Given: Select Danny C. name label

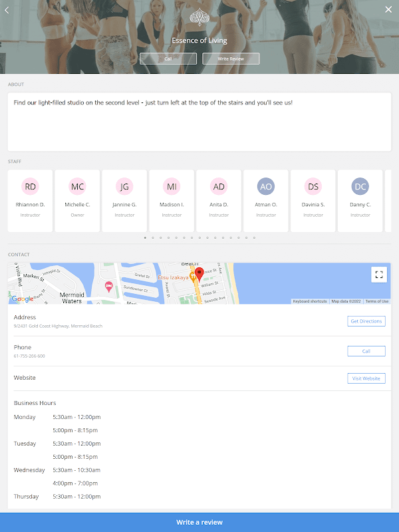Looking at the screenshot, I should click(360, 205).
